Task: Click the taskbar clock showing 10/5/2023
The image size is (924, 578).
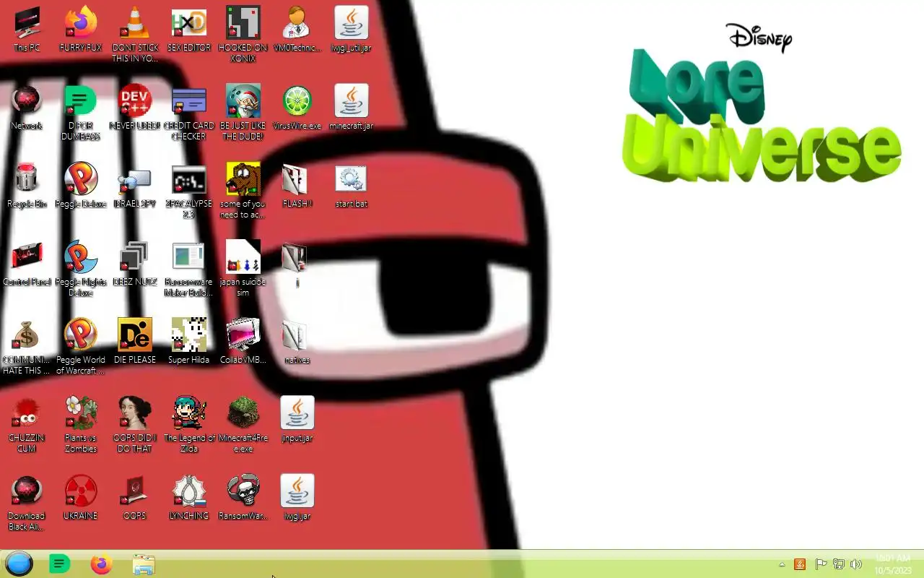Action: point(893,564)
